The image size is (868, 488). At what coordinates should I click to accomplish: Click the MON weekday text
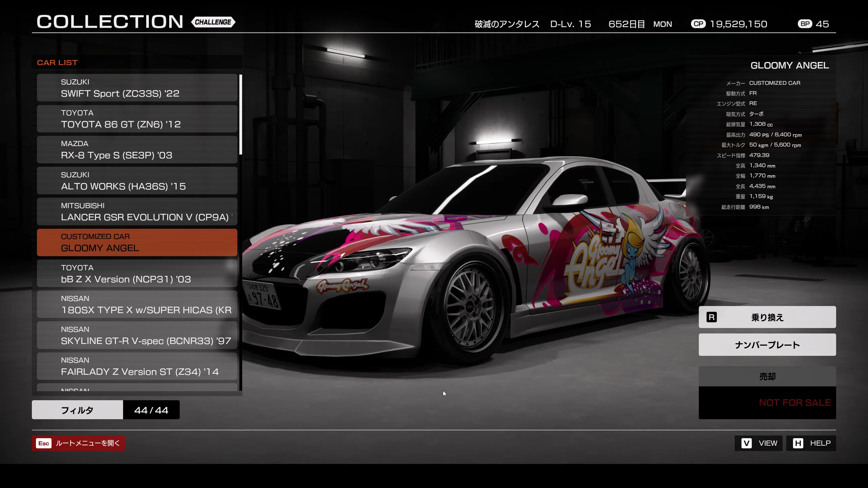pyautogui.click(x=663, y=24)
